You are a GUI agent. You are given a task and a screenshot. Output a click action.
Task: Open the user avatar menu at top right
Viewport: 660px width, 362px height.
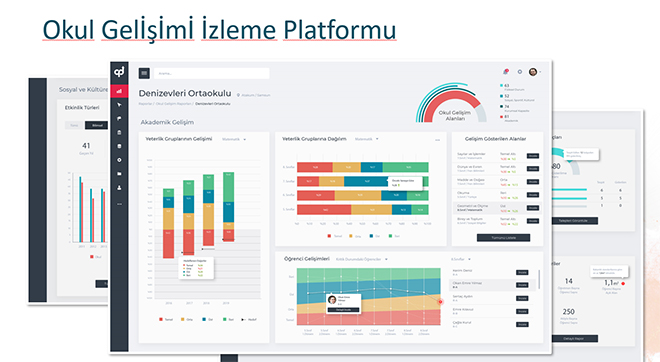click(534, 72)
